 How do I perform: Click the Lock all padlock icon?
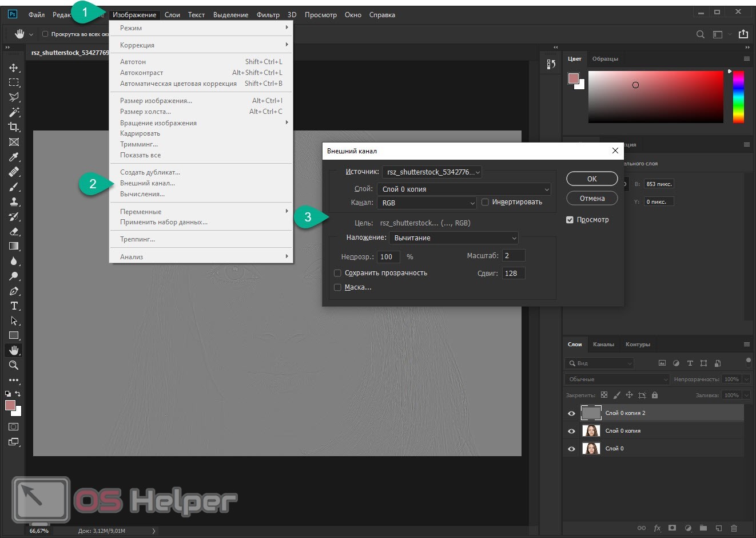[x=655, y=395]
